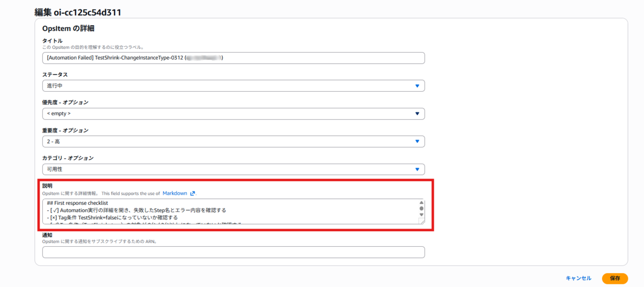Open the 重要度 dropdown showing 2 - 高
This screenshot has width=644, height=287.
pyautogui.click(x=233, y=141)
